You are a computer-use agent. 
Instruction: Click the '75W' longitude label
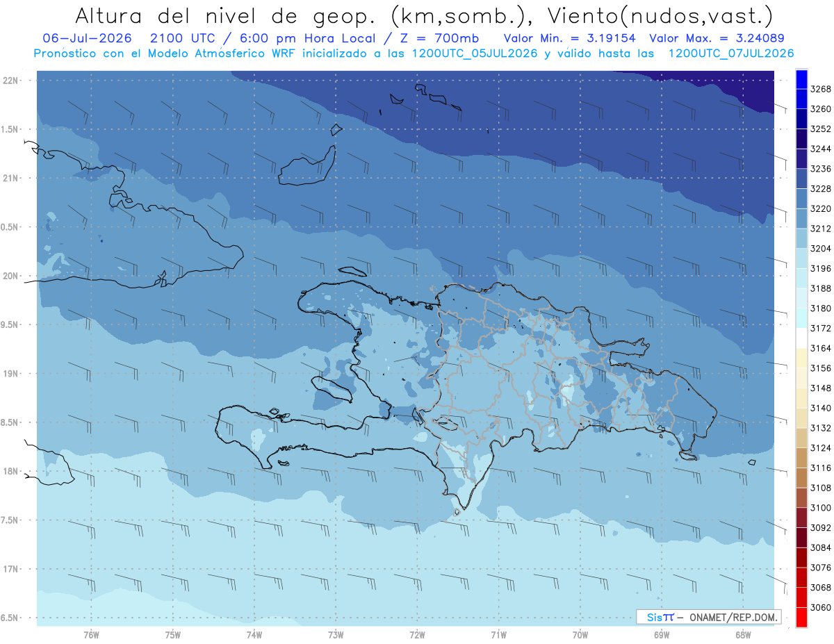point(173,634)
